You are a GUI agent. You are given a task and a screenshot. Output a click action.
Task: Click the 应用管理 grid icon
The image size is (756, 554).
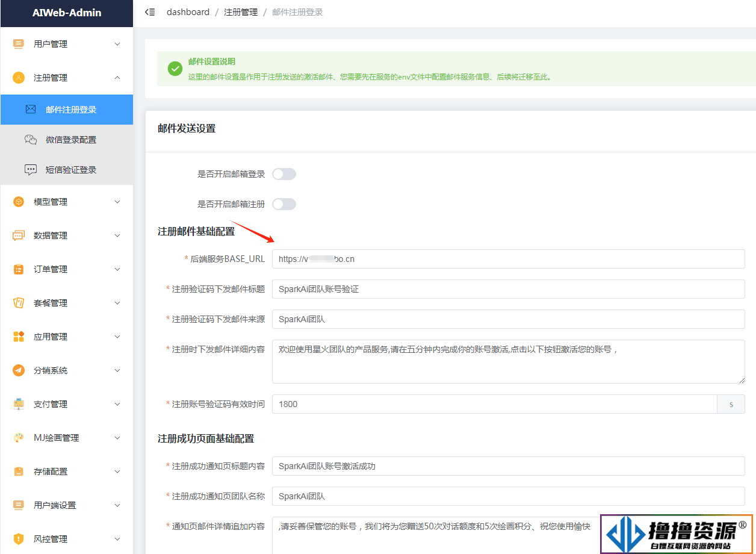(19, 337)
